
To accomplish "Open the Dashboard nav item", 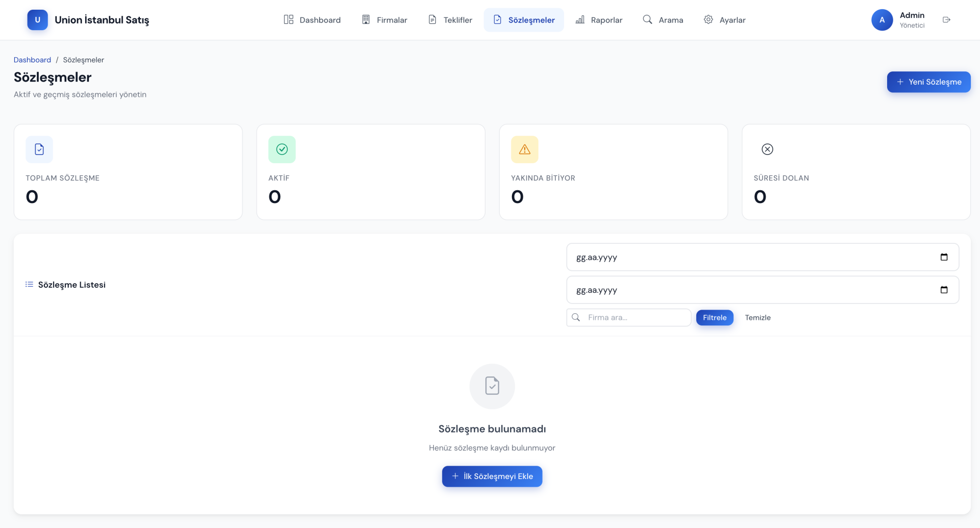I will tap(312, 20).
